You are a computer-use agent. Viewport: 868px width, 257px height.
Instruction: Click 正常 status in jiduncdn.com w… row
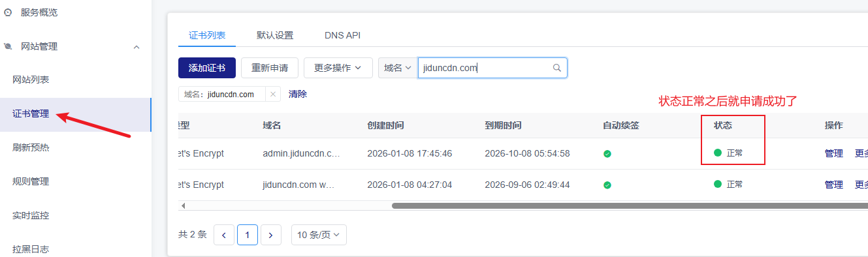(x=728, y=185)
